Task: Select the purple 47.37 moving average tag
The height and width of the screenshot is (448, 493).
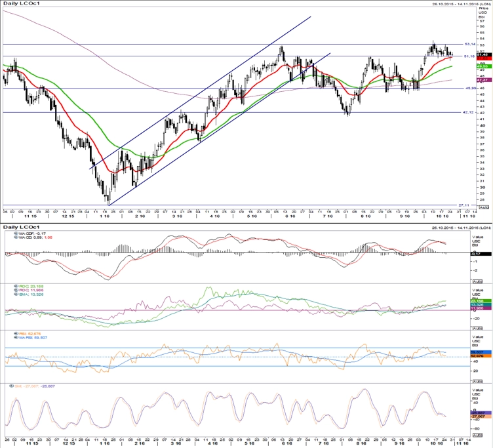Action: click(x=484, y=80)
